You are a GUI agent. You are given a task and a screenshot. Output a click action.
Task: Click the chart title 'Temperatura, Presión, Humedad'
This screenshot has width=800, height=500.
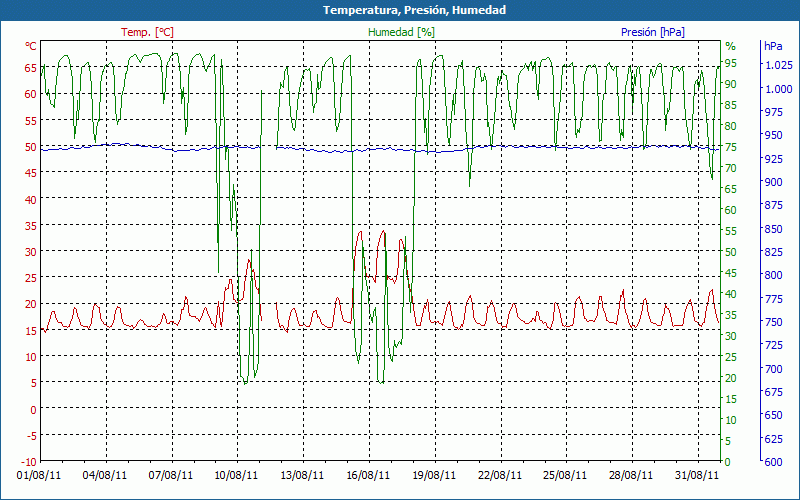(x=414, y=10)
